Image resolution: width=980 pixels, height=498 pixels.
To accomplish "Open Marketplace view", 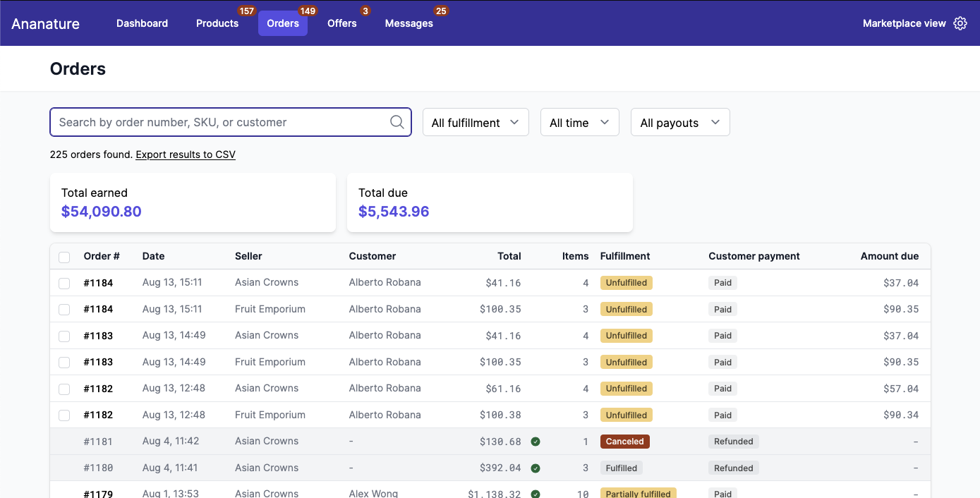I will coord(904,23).
